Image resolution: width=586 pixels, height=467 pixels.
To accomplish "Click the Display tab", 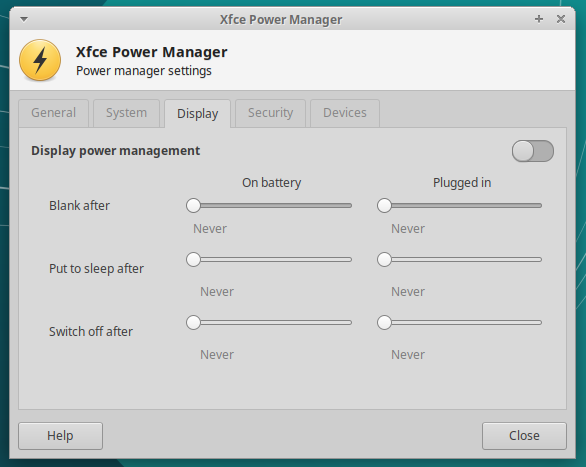I will (197, 114).
